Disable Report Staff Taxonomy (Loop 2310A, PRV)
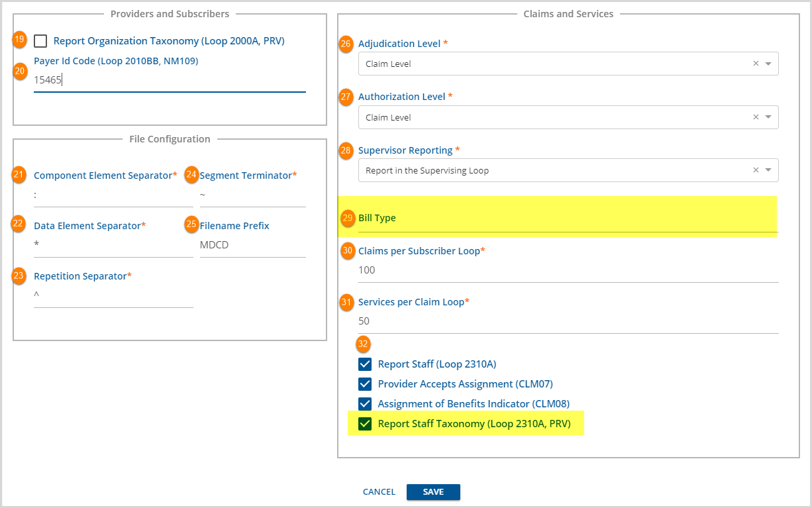 [364, 423]
